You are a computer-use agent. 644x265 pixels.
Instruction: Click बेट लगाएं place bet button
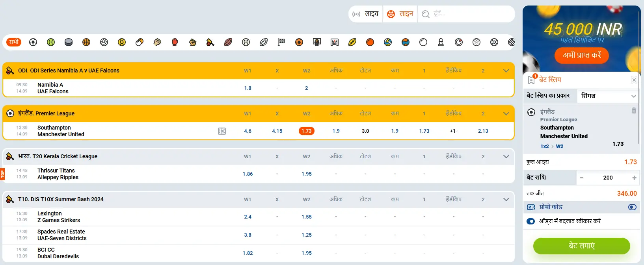[x=582, y=246]
